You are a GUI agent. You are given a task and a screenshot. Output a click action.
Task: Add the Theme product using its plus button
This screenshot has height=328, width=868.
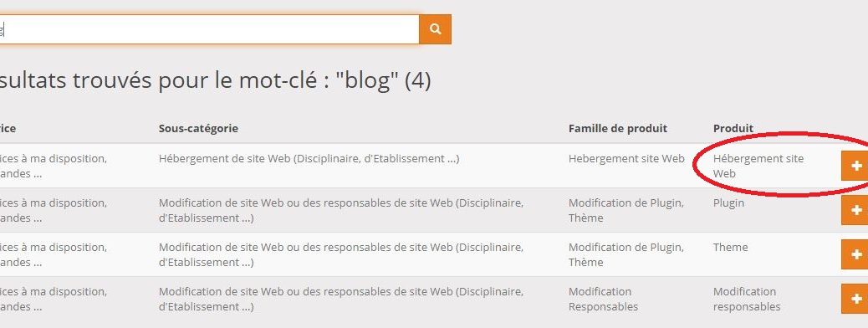click(x=855, y=254)
